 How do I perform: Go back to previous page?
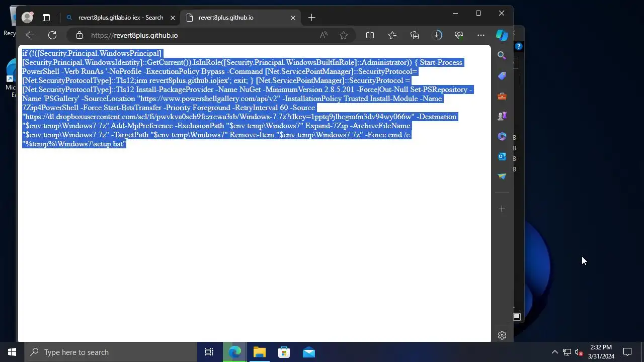coord(30,35)
